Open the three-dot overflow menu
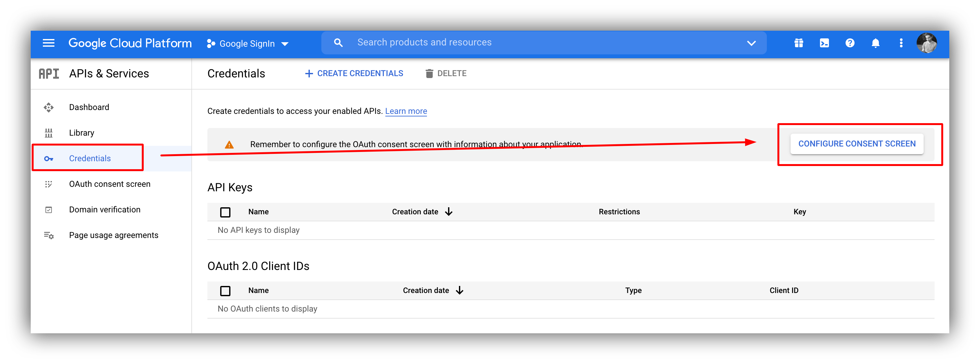Image resolution: width=980 pixels, height=364 pixels. (x=901, y=43)
